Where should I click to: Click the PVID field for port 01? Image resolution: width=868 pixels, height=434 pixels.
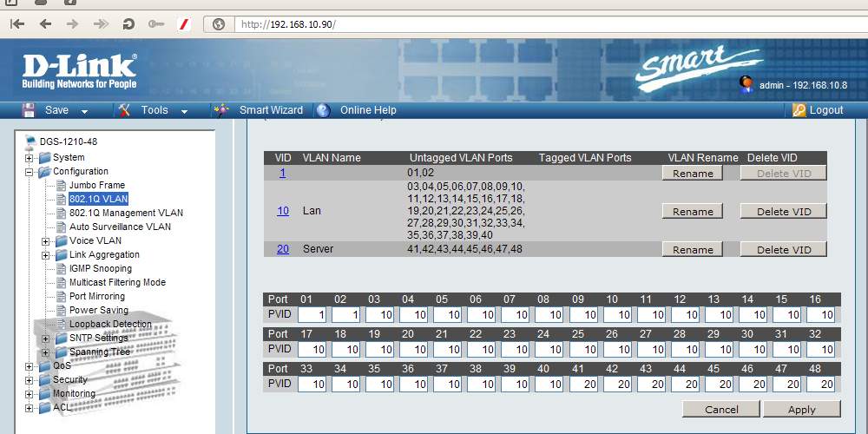(x=312, y=315)
